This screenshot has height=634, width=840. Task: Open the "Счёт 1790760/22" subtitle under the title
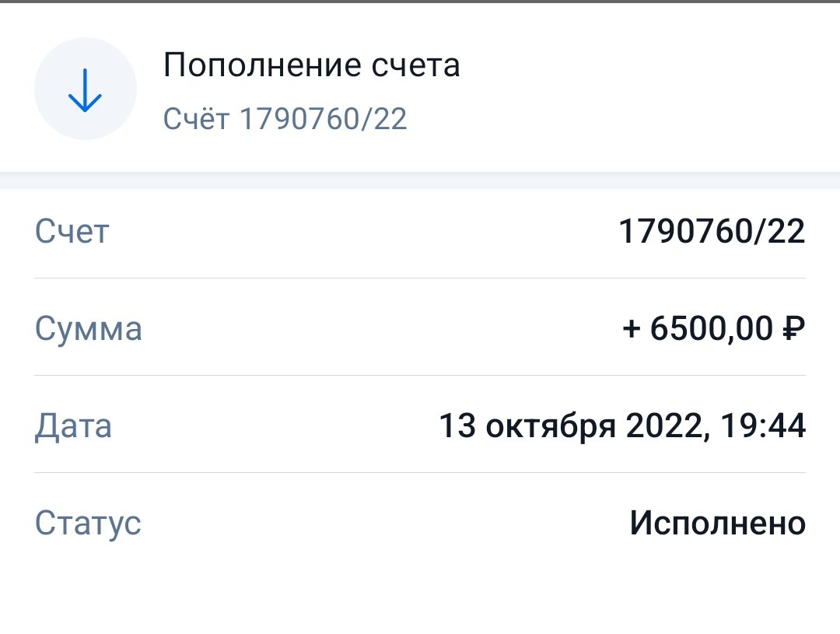click(x=285, y=120)
